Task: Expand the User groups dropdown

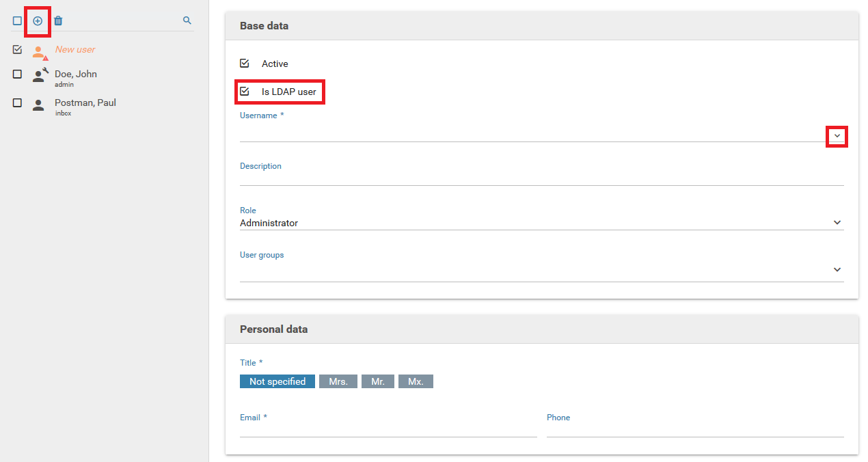Action: coord(837,270)
